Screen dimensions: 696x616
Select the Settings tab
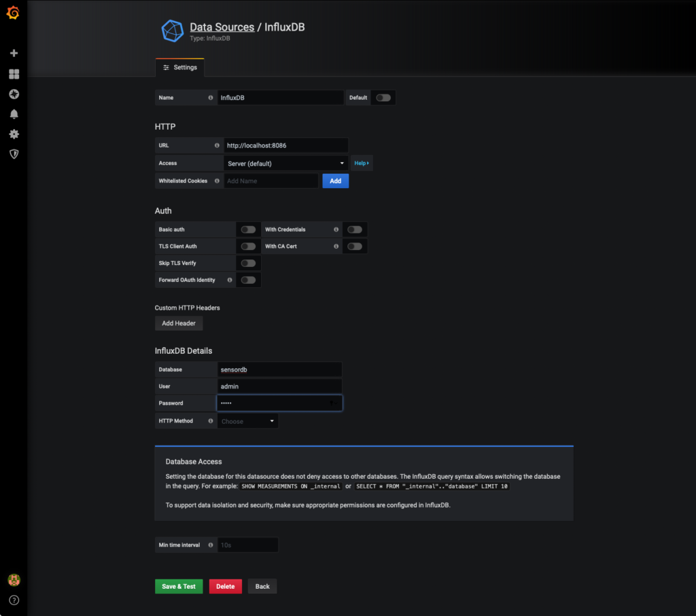pos(179,67)
